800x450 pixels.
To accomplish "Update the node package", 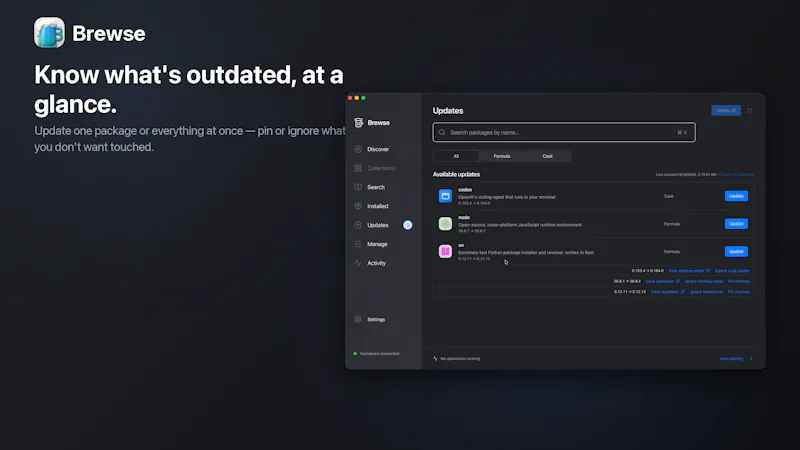I will coord(736,223).
